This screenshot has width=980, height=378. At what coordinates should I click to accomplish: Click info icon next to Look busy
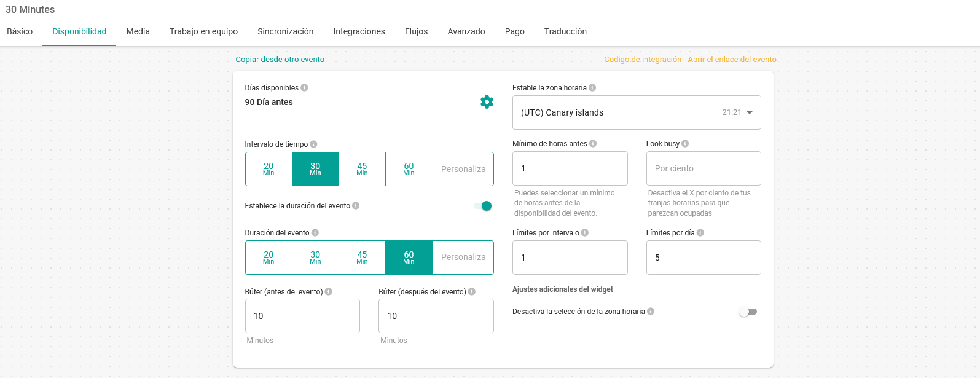pos(685,144)
